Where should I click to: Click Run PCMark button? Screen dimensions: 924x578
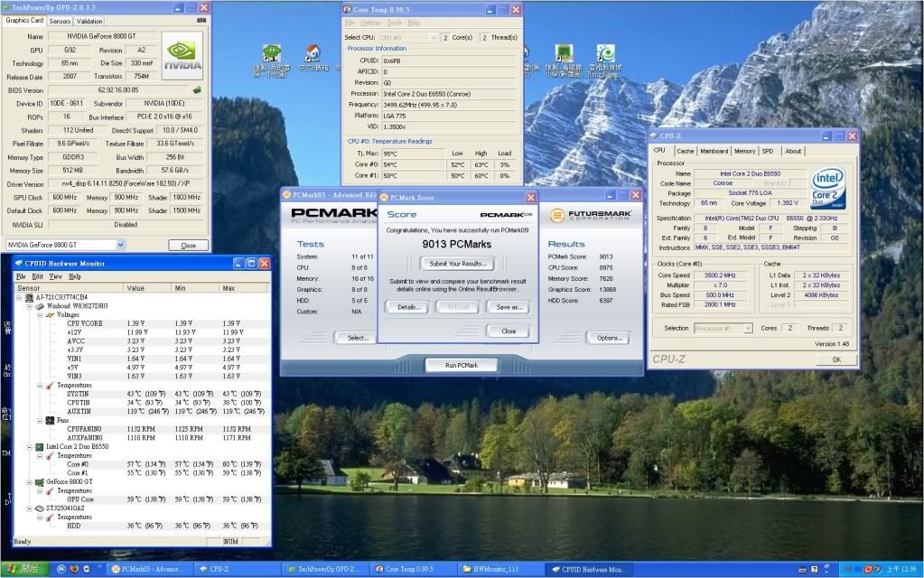(x=462, y=365)
